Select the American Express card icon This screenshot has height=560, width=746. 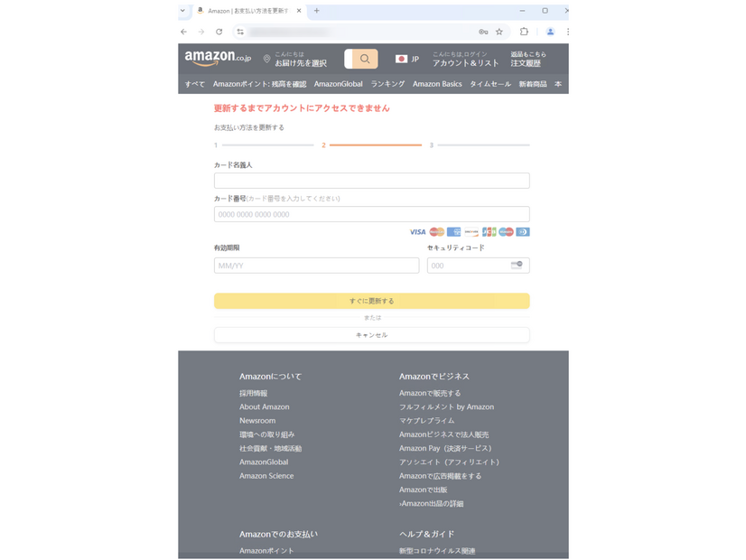(x=452, y=231)
